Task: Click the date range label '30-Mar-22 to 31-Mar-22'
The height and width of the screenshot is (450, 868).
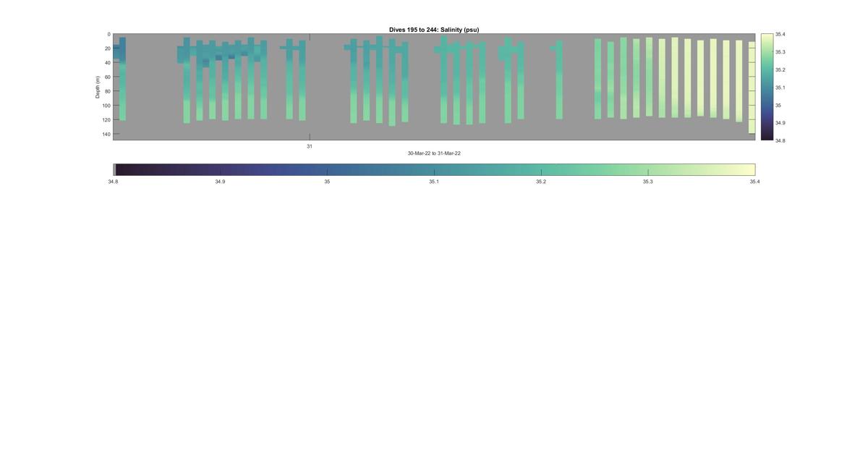Action: pyautogui.click(x=434, y=153)
